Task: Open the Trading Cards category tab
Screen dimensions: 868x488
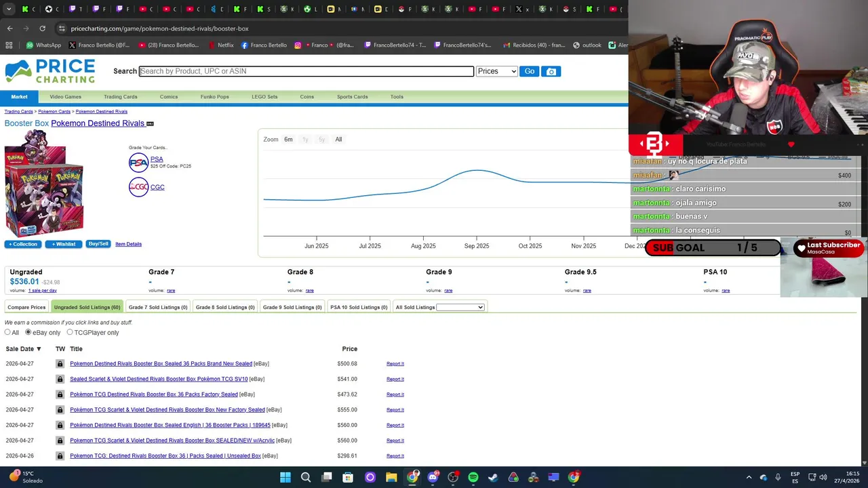Action: point(121,97)
